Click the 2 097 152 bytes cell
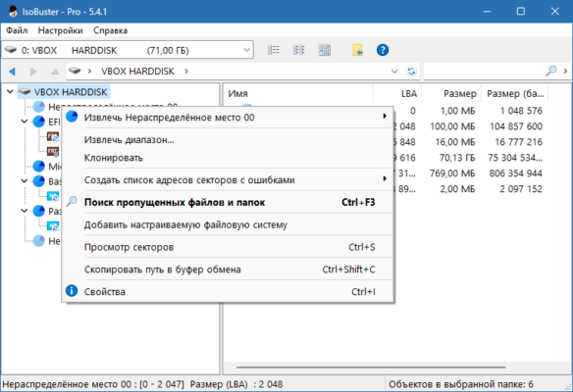Image resolution: width=573 pixels, height=392 pixels. (x=521, y=189)
